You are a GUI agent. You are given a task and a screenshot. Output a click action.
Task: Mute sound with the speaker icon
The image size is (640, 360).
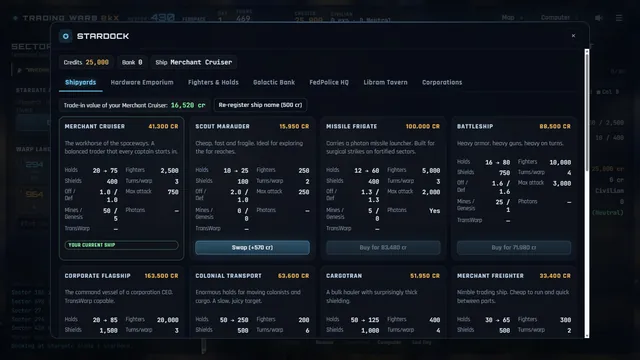[x=598, y=18]
